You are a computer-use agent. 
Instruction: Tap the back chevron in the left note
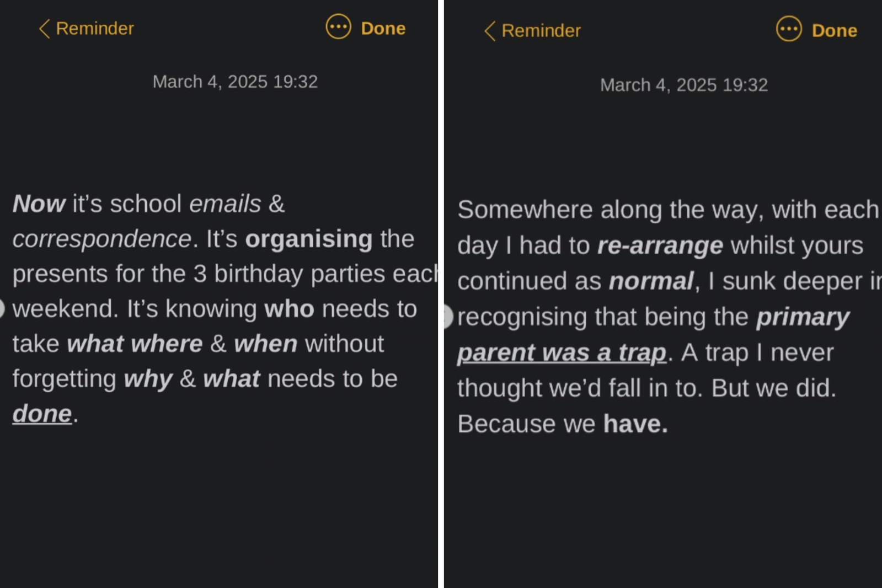click(45, 29)
